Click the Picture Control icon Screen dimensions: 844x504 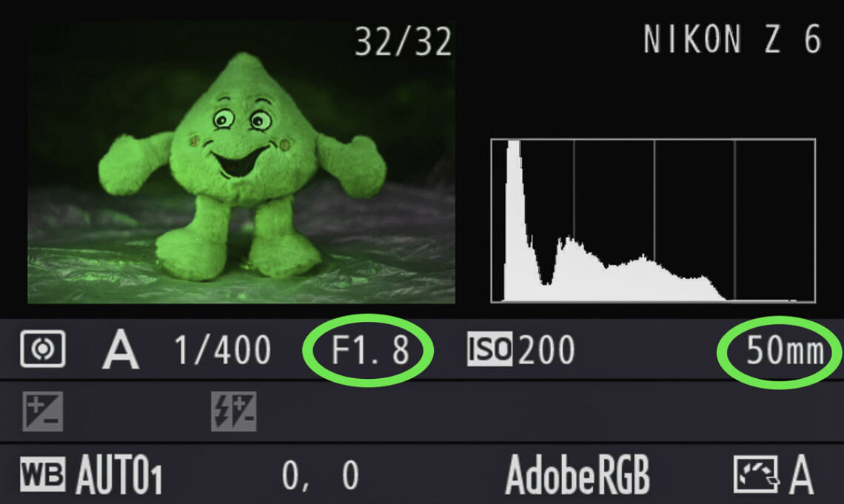pyautogui.click(x=756, y=474)
